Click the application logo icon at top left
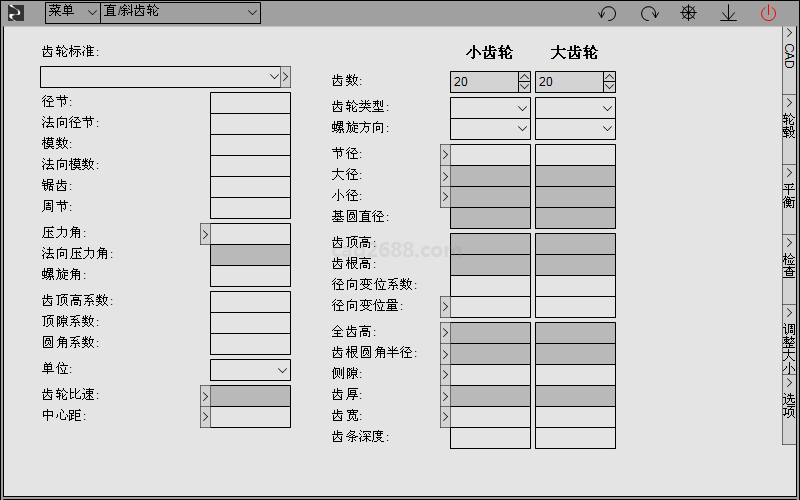The height and width of the screenshot is (500, 800). tap(16, 13)
